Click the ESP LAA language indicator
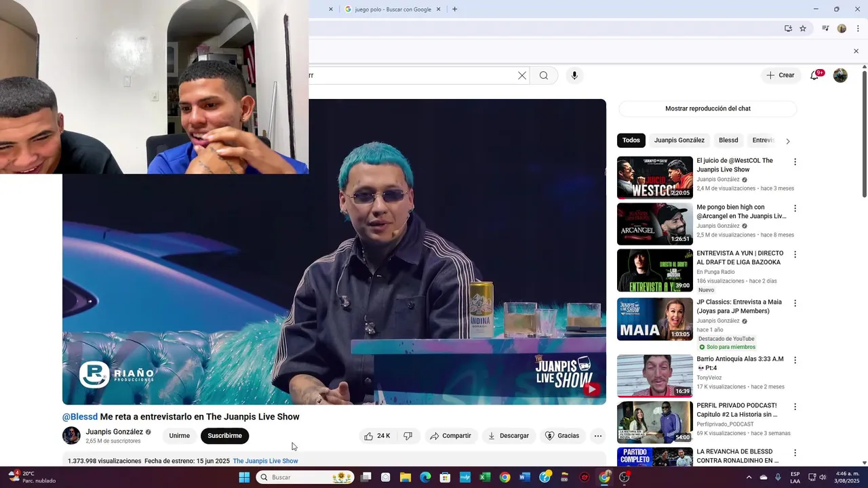Viewport: 868px width, 488px height. tap(795, 477)
